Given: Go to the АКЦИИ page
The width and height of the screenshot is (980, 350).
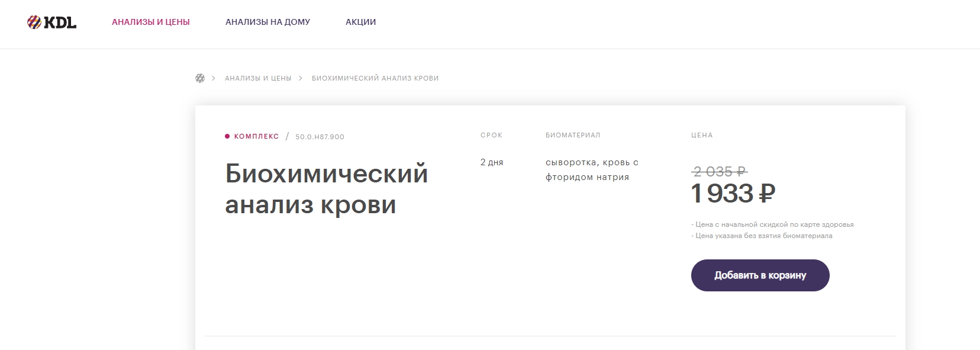Looking at the screenshot, I should pos(360,22).
